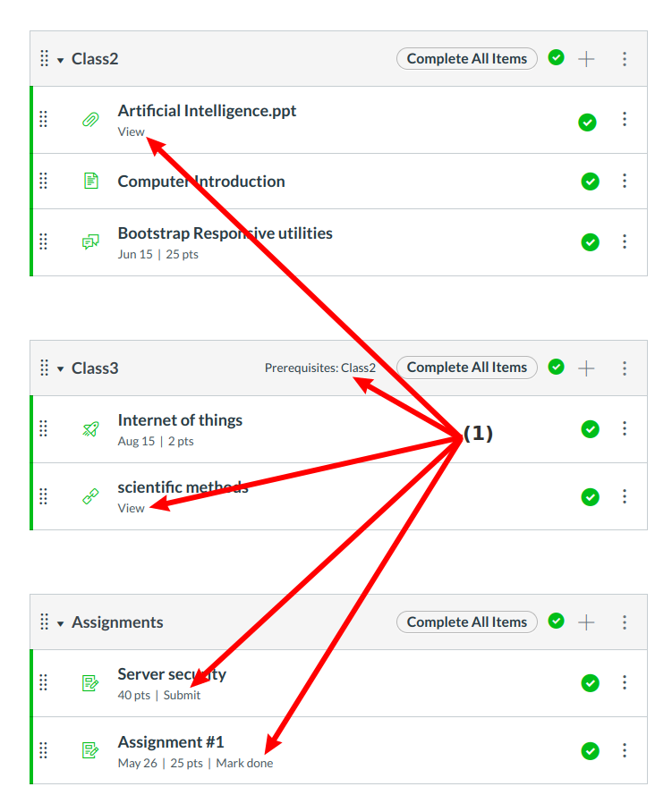Collapse the Assignments module

coord(60,623)
